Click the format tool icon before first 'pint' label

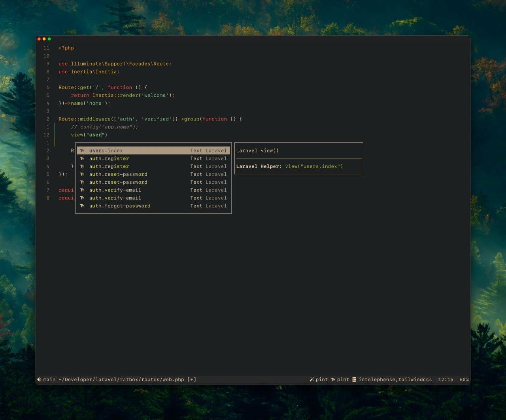point(311,379)
